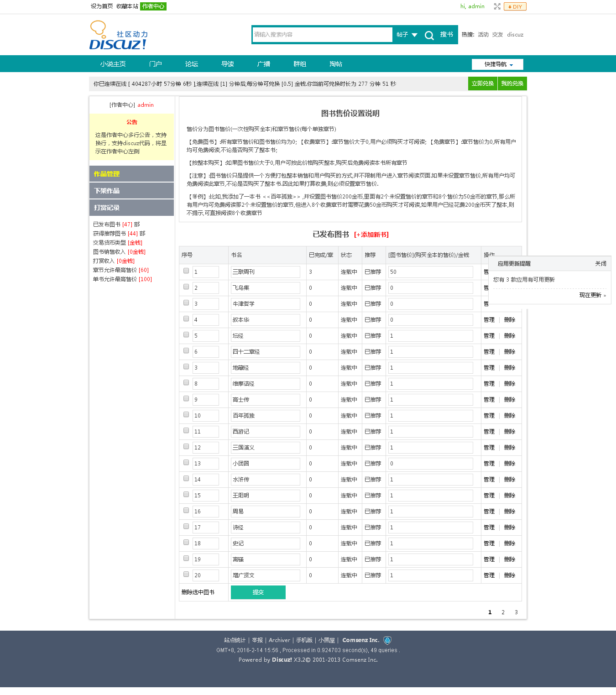616x695 pixels.
Task: Select the checkbox for 牛津哲学
Action: tap(186, 303)
